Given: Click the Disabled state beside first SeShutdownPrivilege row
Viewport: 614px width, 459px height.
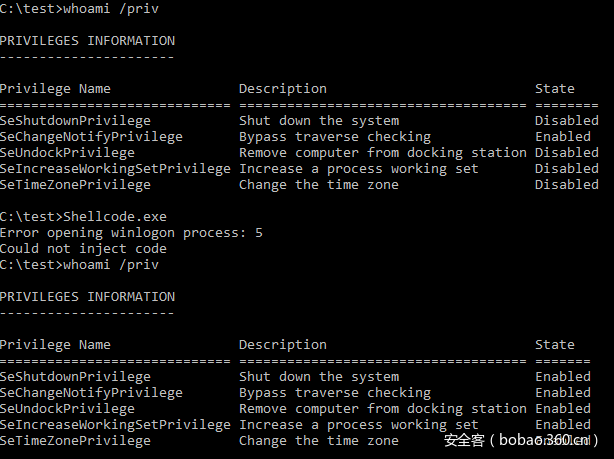Looking at the screenshot, I should tap(566, 121).
